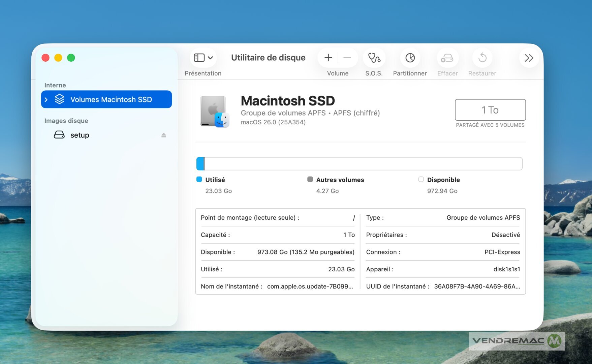Click the gray Autres volumes swatch

[x=310, y=179]
